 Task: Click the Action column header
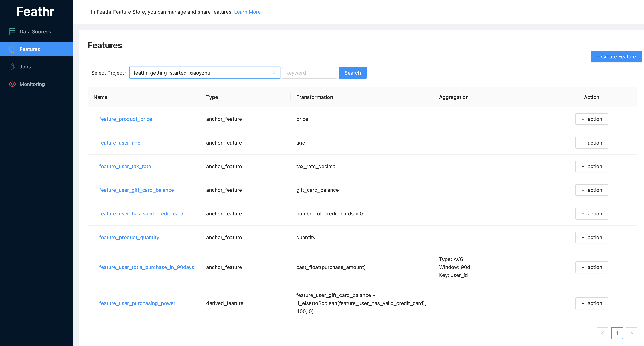point(592,97)
